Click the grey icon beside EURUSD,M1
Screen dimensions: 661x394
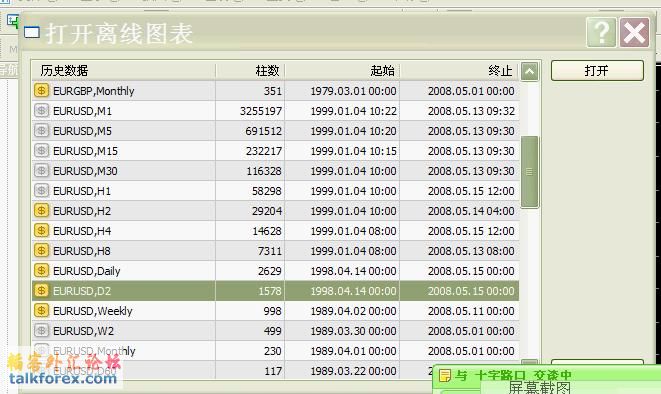[41, 110]
